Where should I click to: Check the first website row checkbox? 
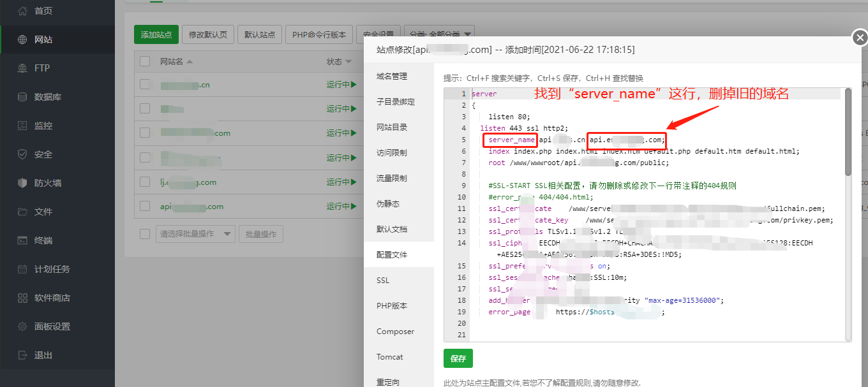145,84
